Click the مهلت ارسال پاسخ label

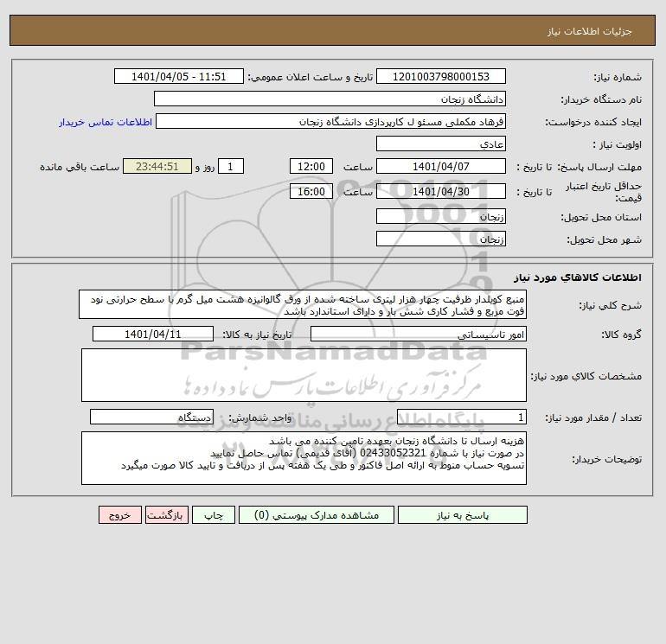pyautogui.click(x=599, y=167)
